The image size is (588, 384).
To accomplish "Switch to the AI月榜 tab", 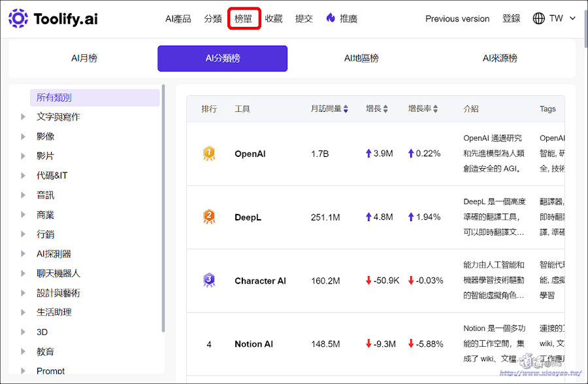I will tap(84, 58).
